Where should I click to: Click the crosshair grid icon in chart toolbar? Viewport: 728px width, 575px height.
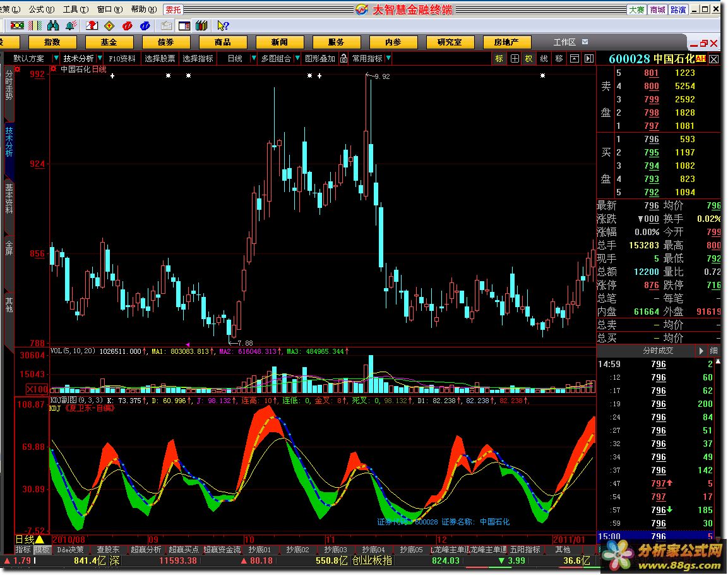point(515,59)
